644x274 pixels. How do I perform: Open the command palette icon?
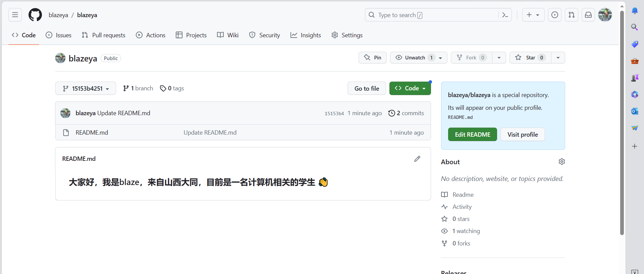tap(505, 15)
